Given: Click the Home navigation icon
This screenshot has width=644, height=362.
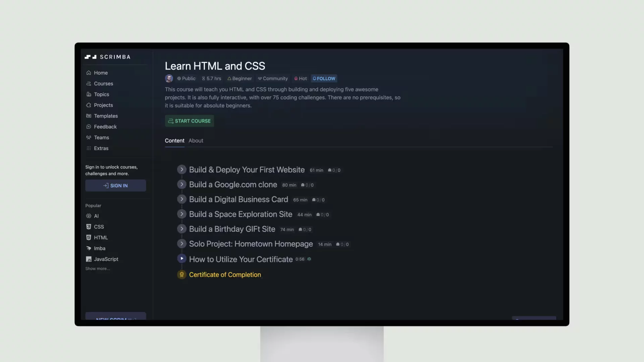Looking at the screenshot, I should tap(89, 72).
